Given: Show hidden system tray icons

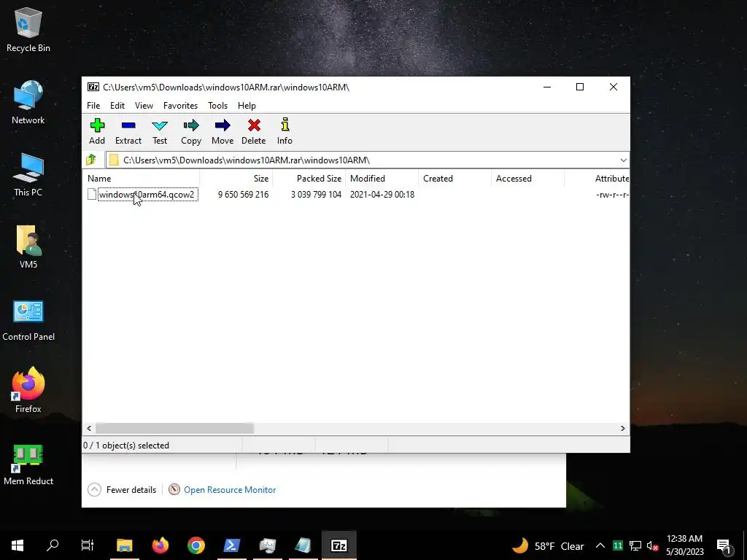Looking at the screenshot, I should pos(600,545).
